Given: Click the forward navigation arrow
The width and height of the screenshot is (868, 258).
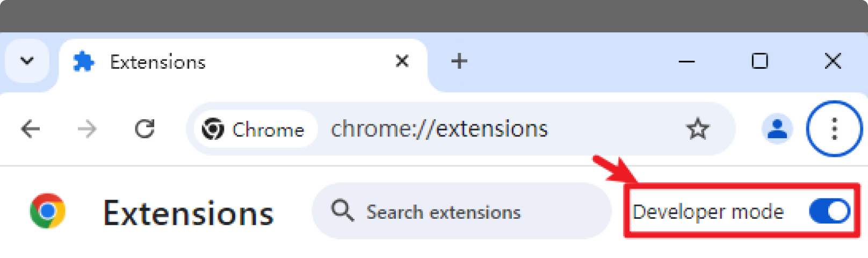Looking at the screenshot, I should pos(87,129).
